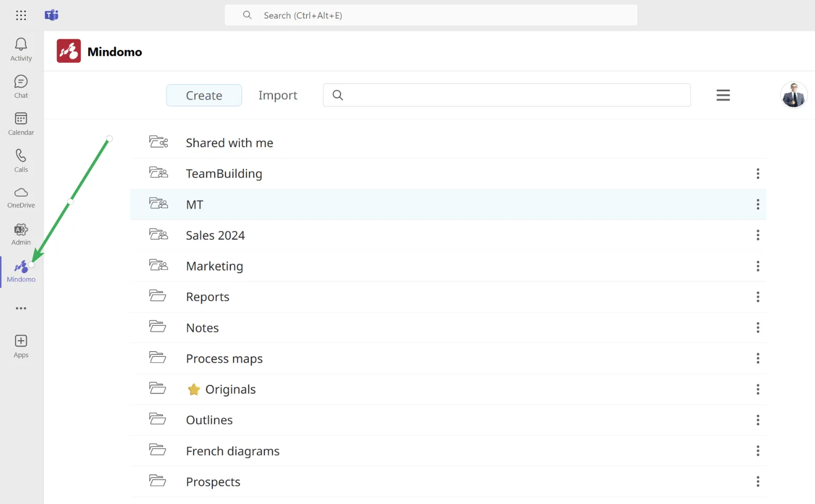This screenshot has height=504, width=815.
Task: Open more options for Notes
Action: click(758, 327)
